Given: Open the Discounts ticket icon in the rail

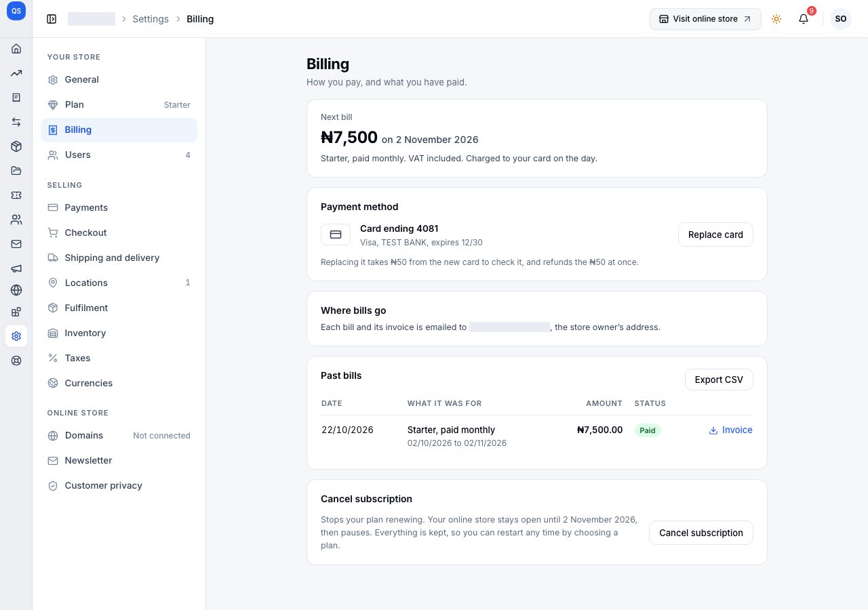Looking at the screenshot, I should pyautogui.click(x=16, y=195).
